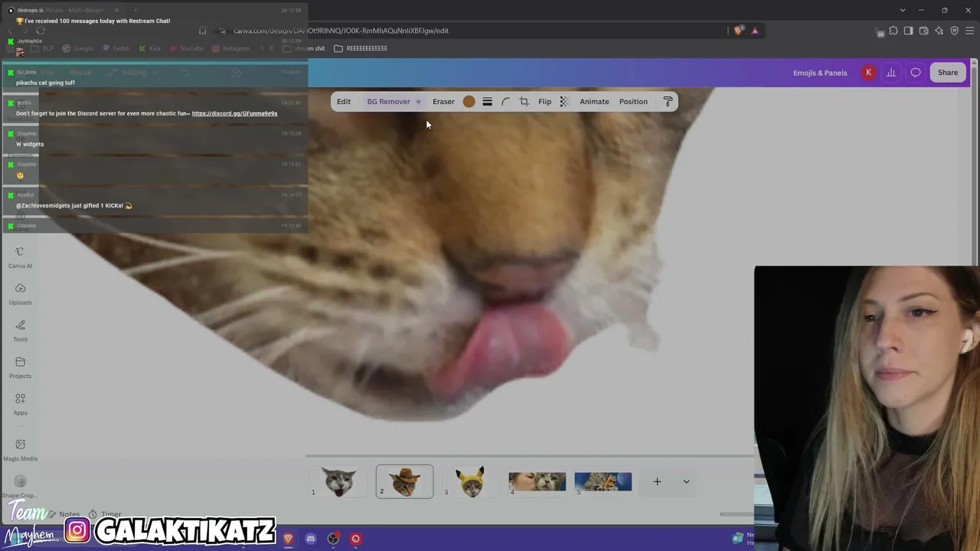This screenshot has width=980, height=551.
Task: Open the Canva AI sidebar panel
Action: pyautogui.click(x=20, y=258)
